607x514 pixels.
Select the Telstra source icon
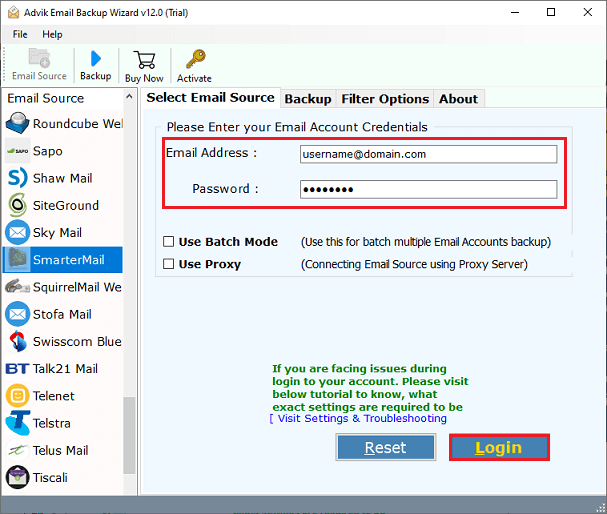pos(17,423)
